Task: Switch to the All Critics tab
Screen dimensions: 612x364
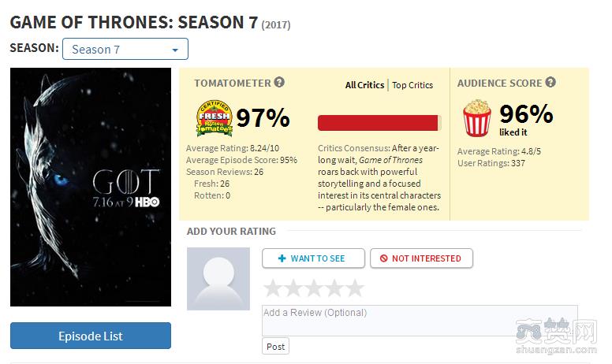Action: 364,85
